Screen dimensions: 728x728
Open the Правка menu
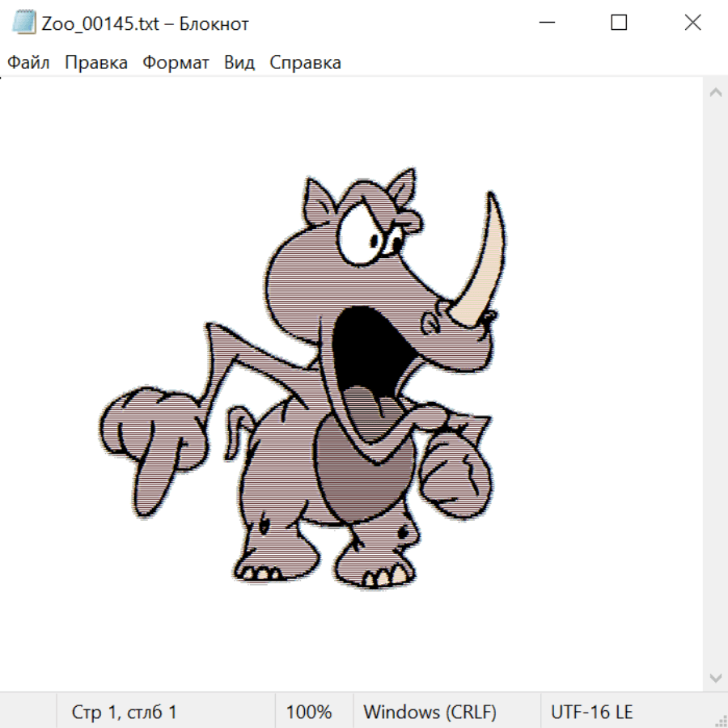96,63
